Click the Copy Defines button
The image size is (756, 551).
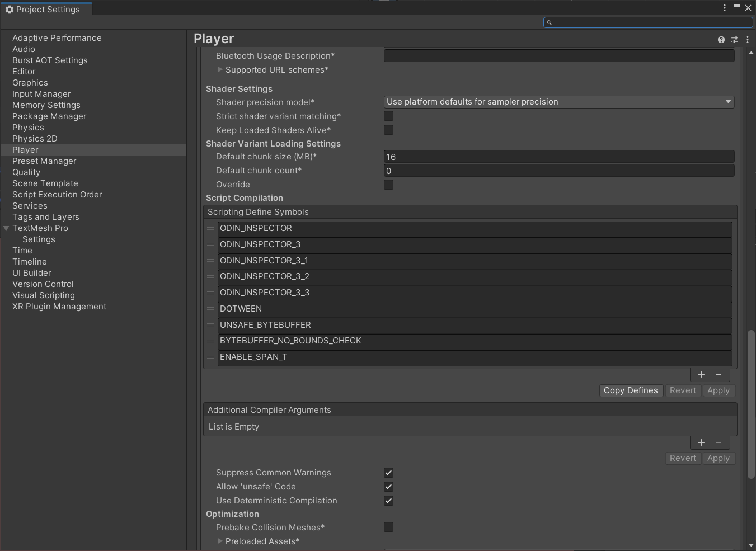click(631, 390)
